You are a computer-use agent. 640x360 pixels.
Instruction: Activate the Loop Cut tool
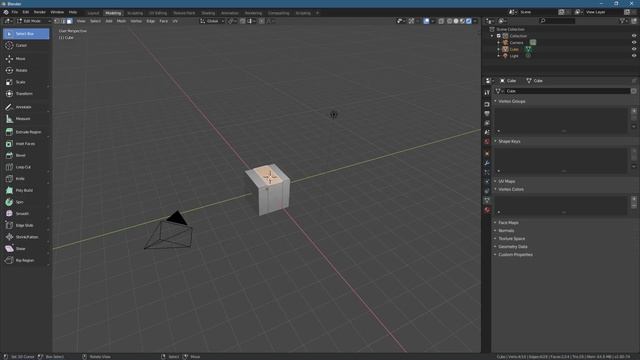coord(26,167)
